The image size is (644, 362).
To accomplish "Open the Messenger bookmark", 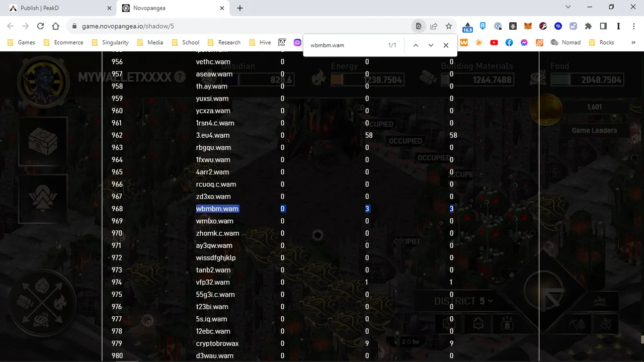I will (x=524, y=43).
